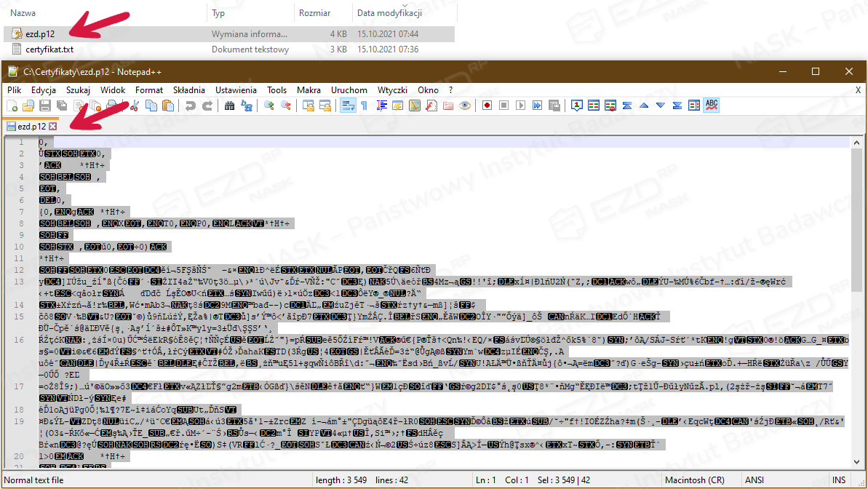Click the New file toolbar icon

click(12, 106)
